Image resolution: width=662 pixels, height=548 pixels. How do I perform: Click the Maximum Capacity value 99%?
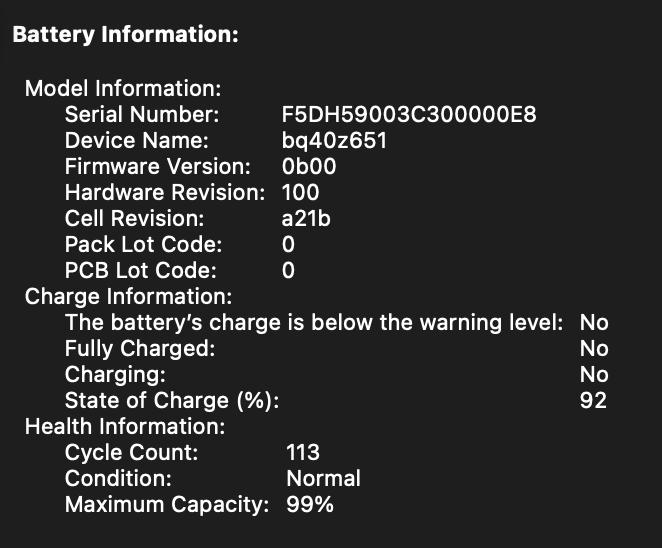point(310,505)
